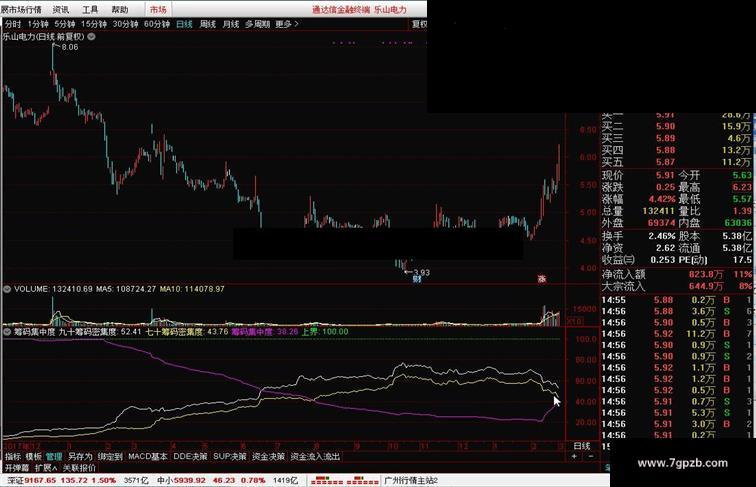Viewport: 756px width, 487px height.
Task: Click the 开弹幕 button
Action: 17,468
